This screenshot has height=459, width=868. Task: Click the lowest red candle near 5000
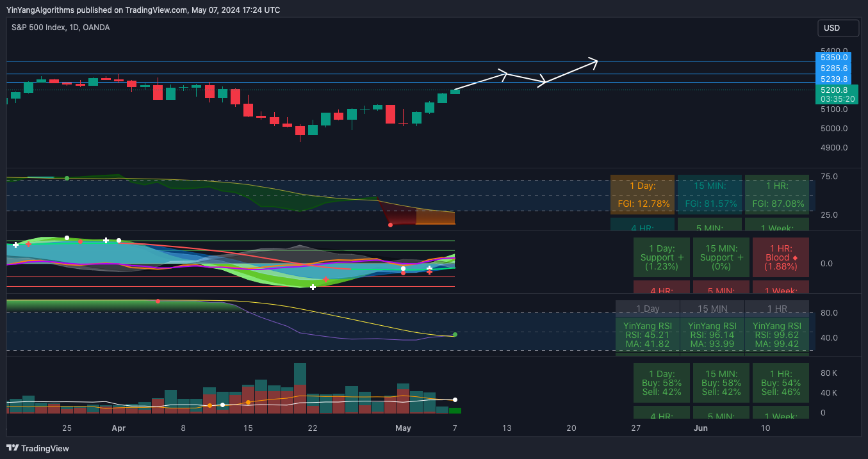(300, 131)
